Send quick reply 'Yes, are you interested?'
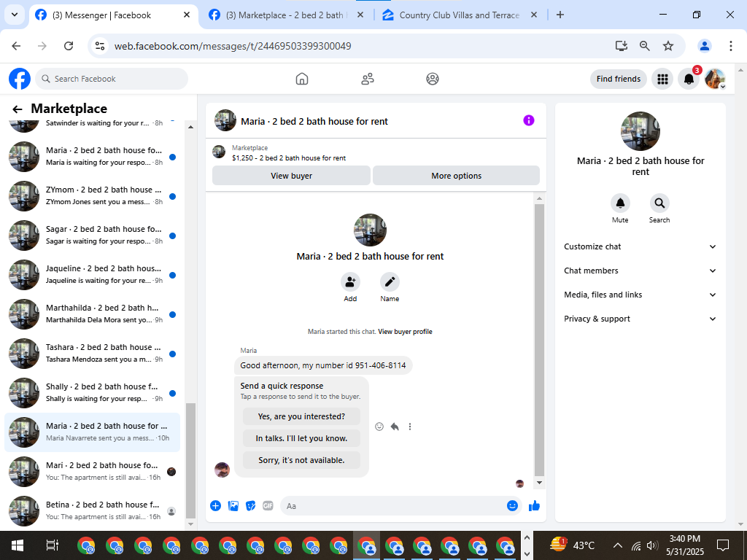This screenshot has width=747, height=560. point(301,416)
